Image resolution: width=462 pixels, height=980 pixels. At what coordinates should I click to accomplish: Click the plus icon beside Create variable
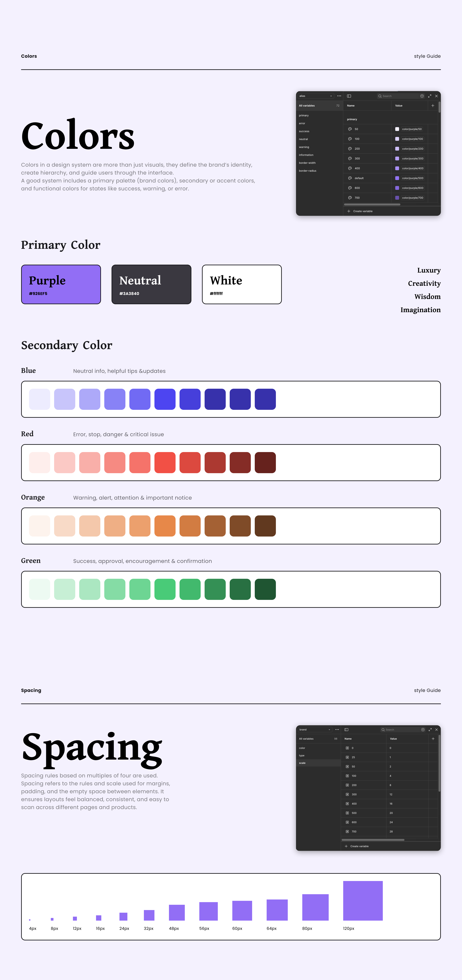point(349,211)
